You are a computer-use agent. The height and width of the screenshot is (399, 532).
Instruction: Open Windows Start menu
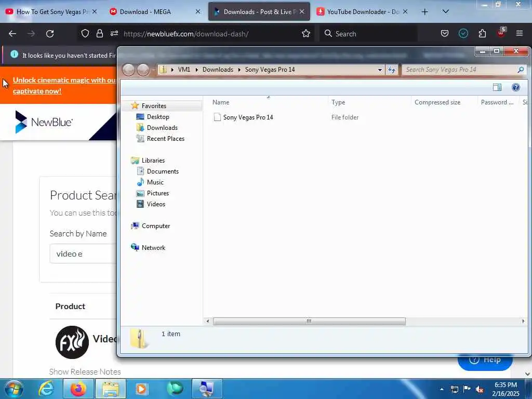[14, 389]
